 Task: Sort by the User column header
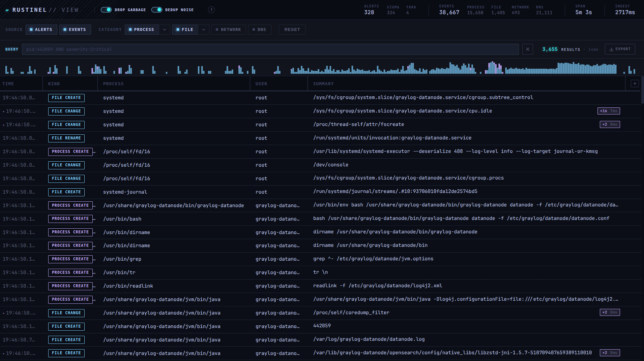tap(261, 84)
